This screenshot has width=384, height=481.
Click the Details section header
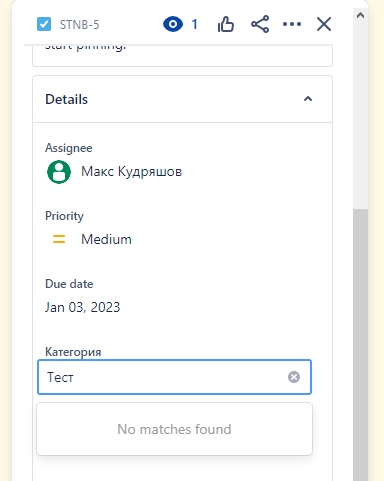[x=182, y=99]
